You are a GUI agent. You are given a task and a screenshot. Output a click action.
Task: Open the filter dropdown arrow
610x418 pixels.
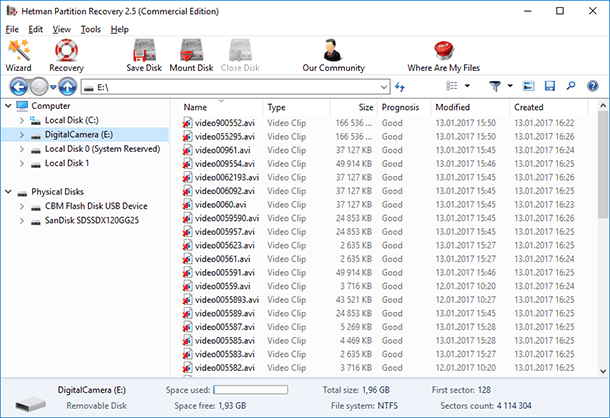(510, 86)
